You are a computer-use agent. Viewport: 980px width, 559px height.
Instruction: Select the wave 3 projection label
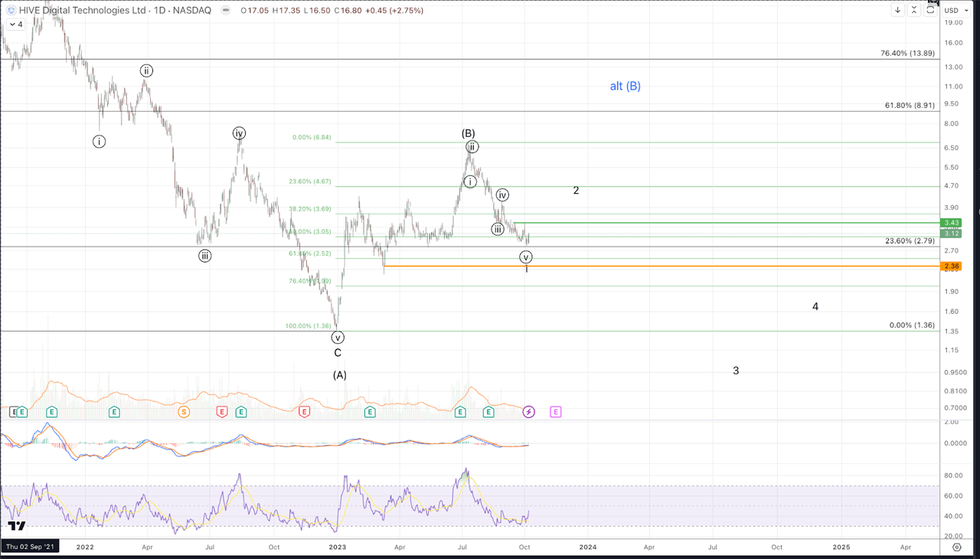point(736,371)
